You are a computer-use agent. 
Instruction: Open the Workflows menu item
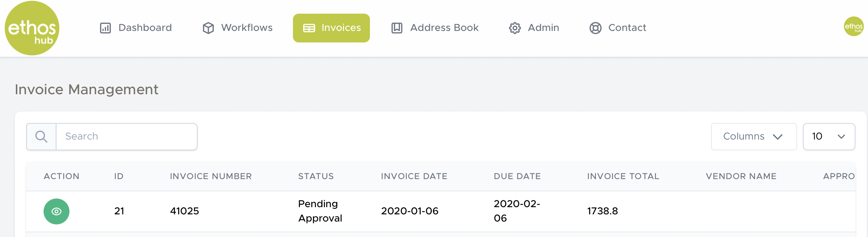(247, 28)
